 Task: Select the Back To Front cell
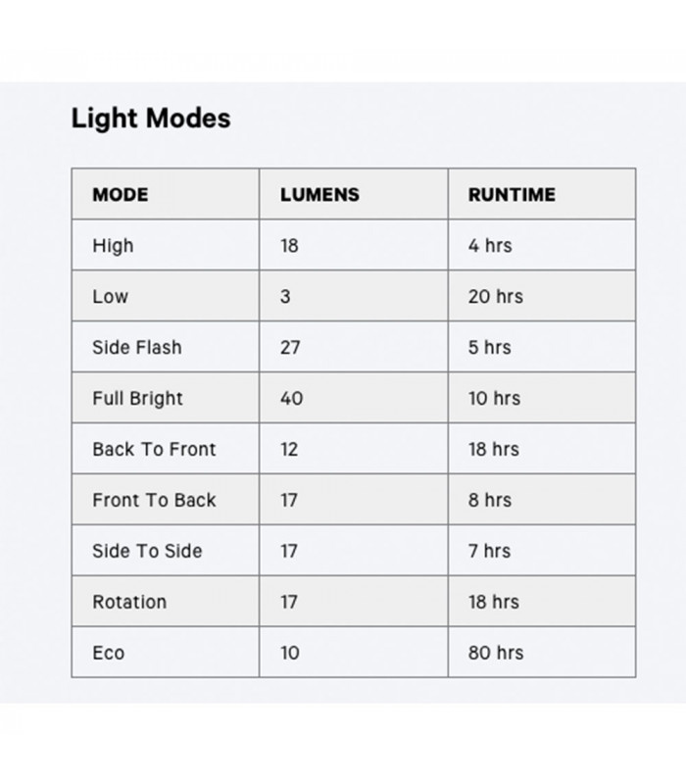pos(154,449)
